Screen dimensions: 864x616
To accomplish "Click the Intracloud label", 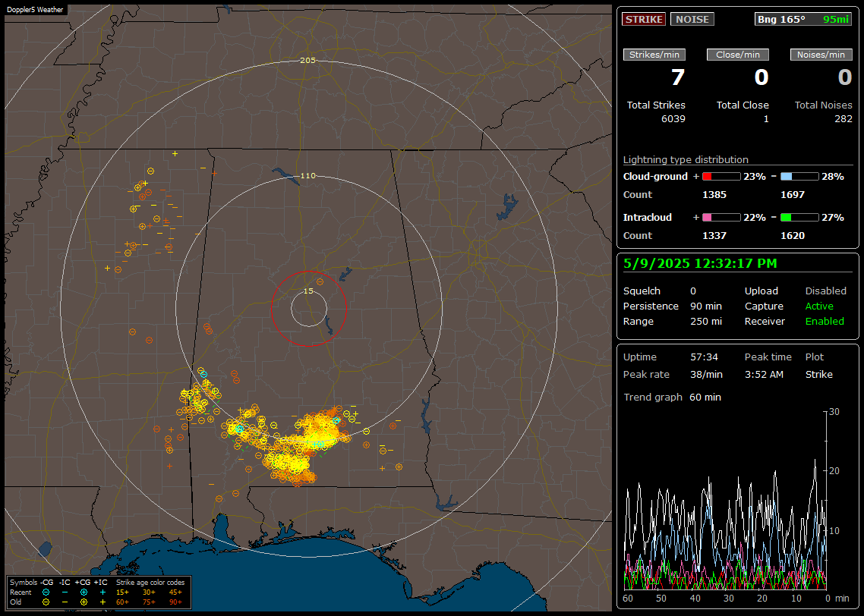I will (x=648, y=218).
